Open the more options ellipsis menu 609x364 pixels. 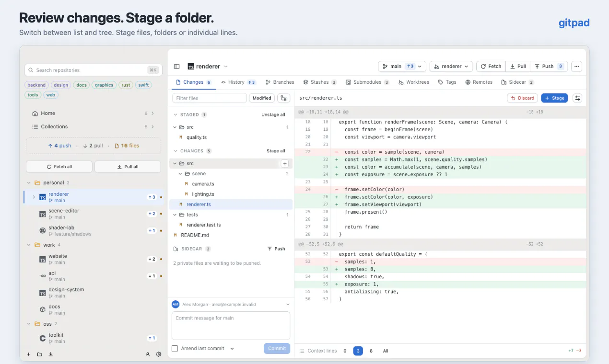coord(577,67)
